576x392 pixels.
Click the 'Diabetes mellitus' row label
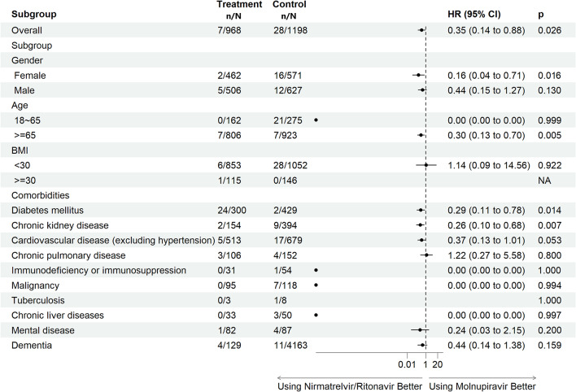(47, 211)
